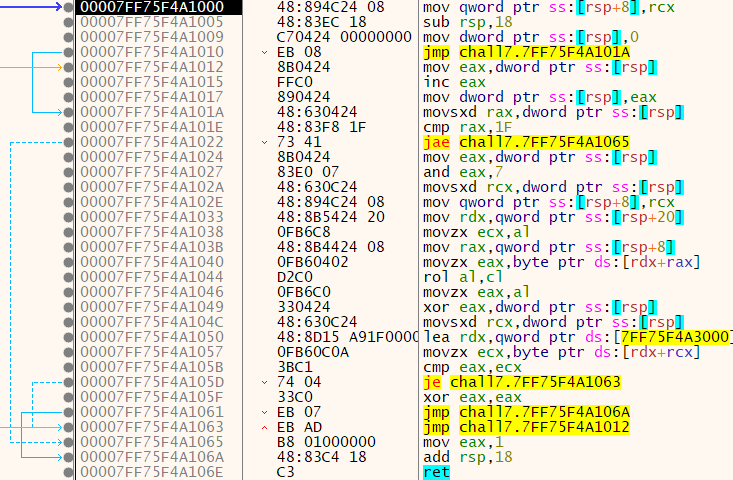
Task: Select address 00007FF75F4A101A
Action: click(152, 112)
